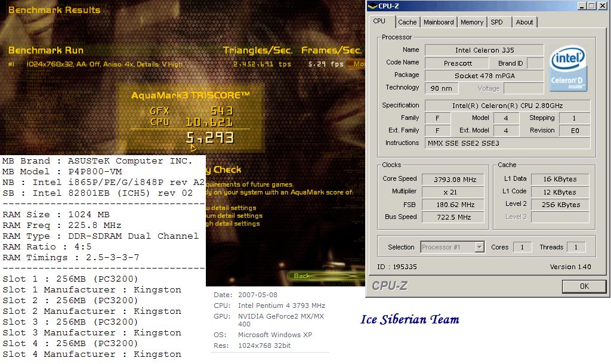Click the L1 Data value '16 KBytes'
The height and width of the screenshot is (364, 611).
point(560,179)
